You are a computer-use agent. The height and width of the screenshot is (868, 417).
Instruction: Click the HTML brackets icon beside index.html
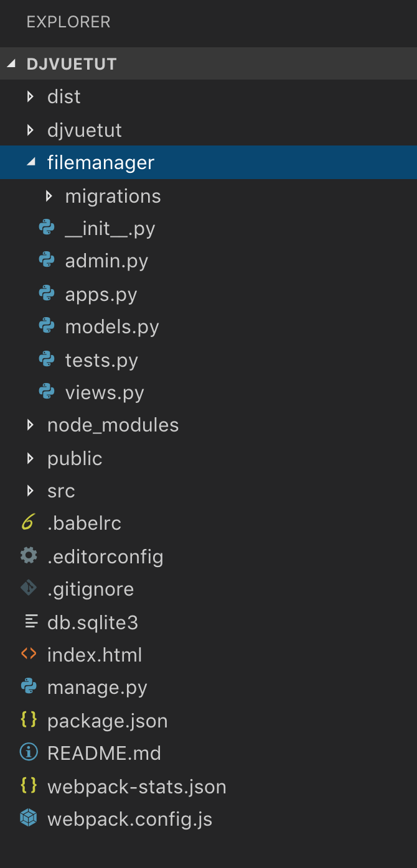click(29, 654)
